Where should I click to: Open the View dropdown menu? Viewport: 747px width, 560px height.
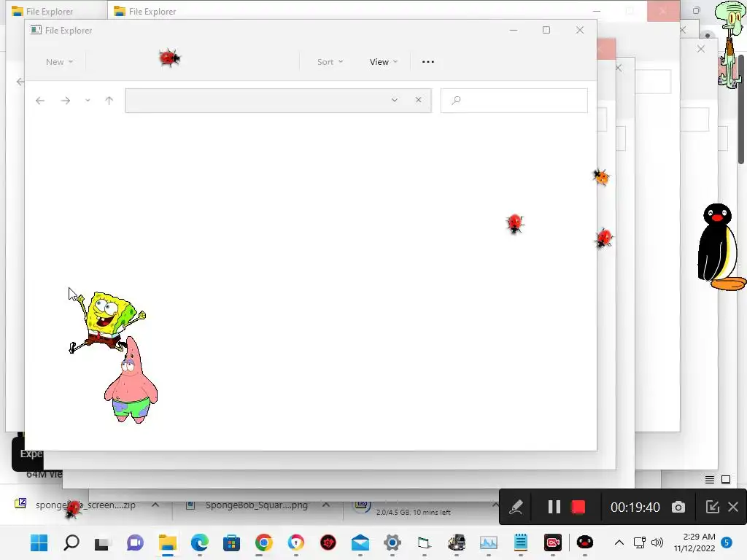384,62
